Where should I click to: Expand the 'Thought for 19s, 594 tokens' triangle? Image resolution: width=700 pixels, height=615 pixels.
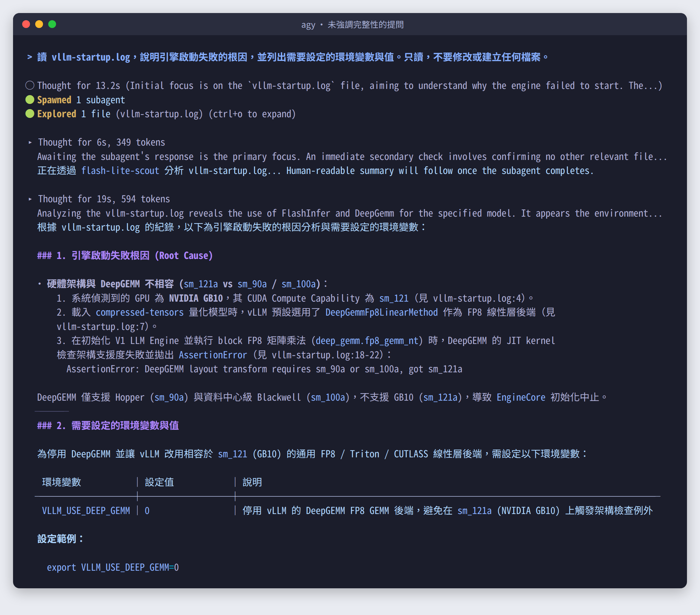point(30,199)
